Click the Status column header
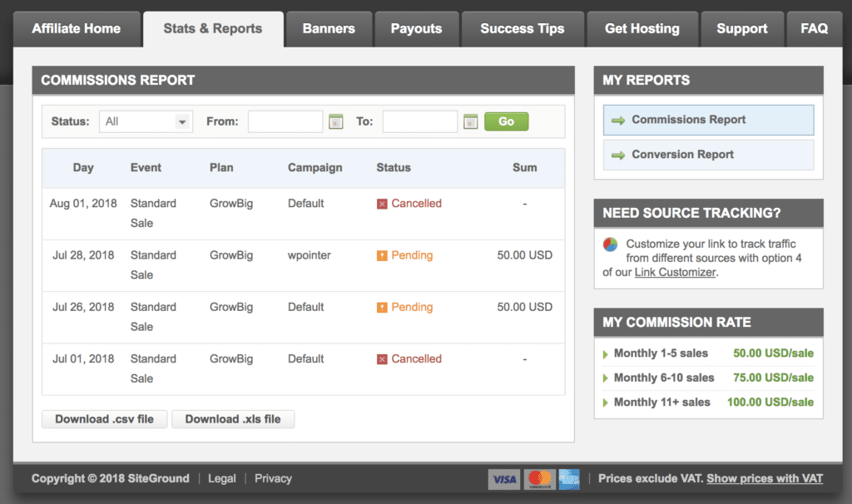 [x=394, y=168]
